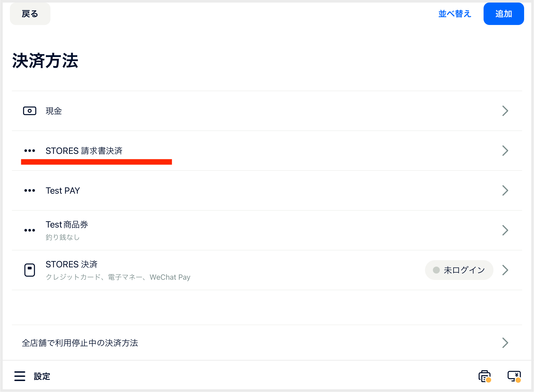Select the STORES 請求書決済 label

(84, 151)
